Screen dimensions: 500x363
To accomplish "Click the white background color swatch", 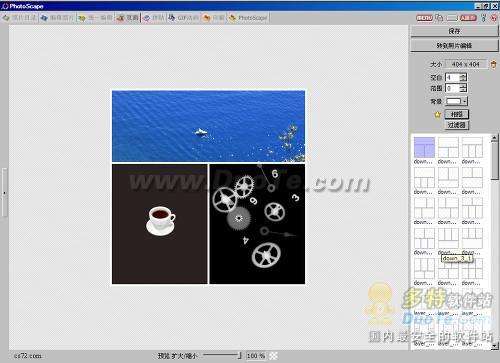I will click(454, 101).
